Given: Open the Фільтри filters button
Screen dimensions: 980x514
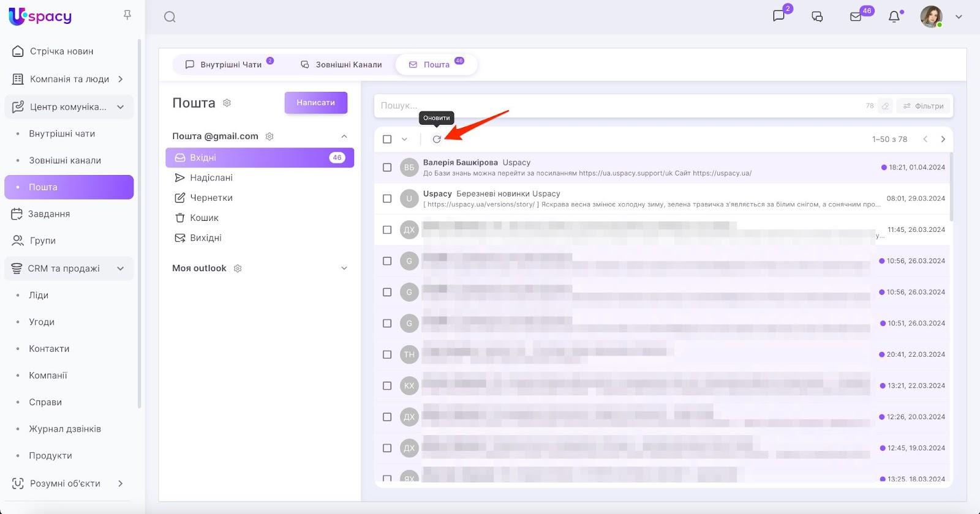Looking at the screenshot, I should [x=924, y=106].
